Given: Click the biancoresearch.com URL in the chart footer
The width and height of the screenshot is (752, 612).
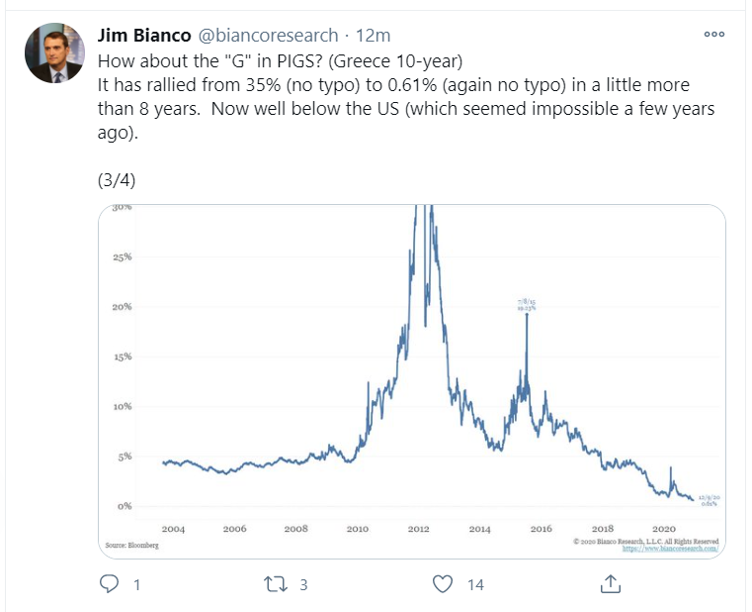Looking at the screenshot, I should [670, 548].
